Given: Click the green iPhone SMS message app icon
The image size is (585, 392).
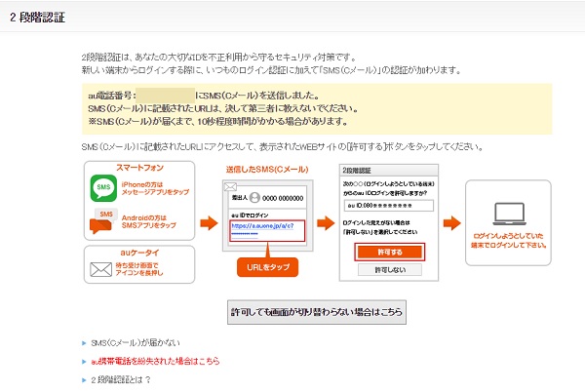Looking at the screenshot, I should coord(103,187).
